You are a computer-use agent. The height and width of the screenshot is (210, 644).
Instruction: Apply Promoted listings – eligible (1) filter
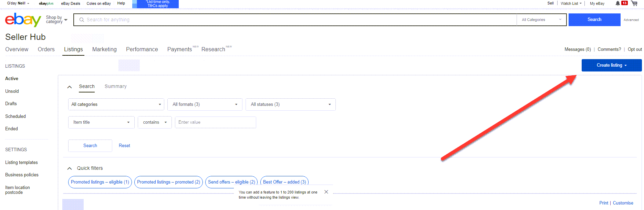pos(100,182)
